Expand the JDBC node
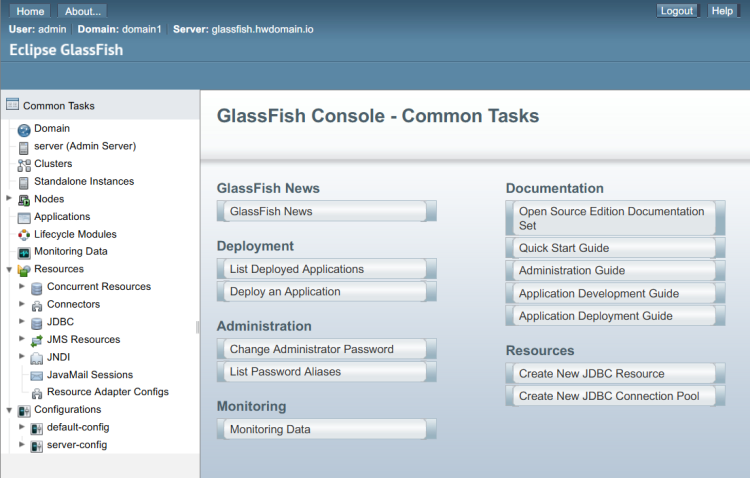 click(x=22, y=321)
